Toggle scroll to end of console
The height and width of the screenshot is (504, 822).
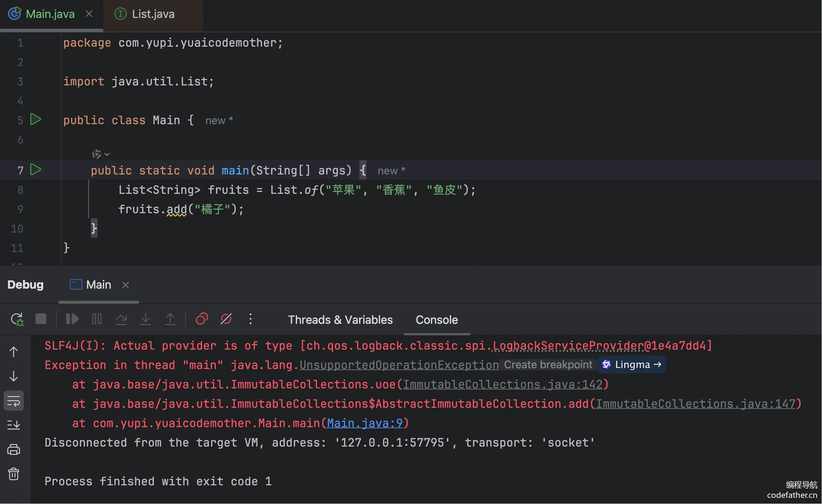(x=14, y=425)
